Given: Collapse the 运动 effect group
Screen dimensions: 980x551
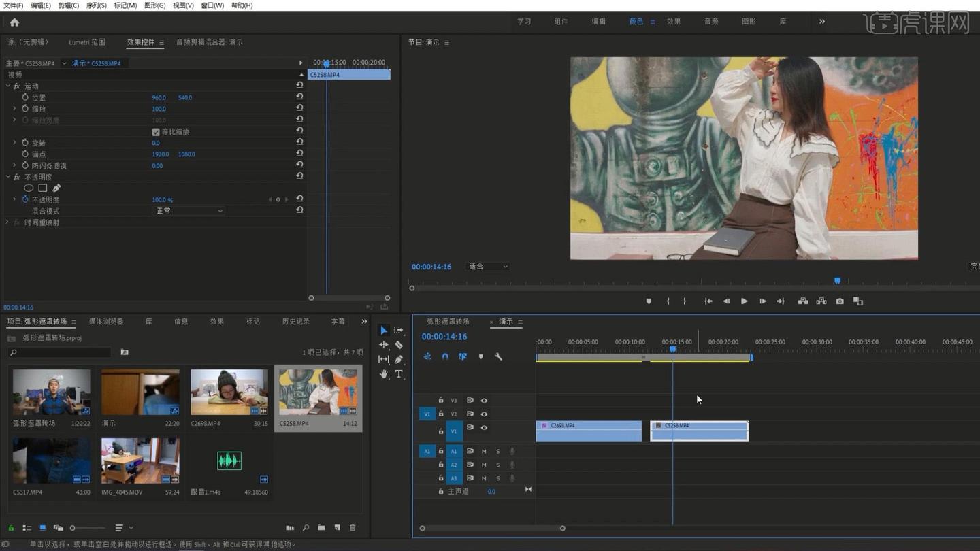Looking at the screenshot, I should (x=8, y=86).
